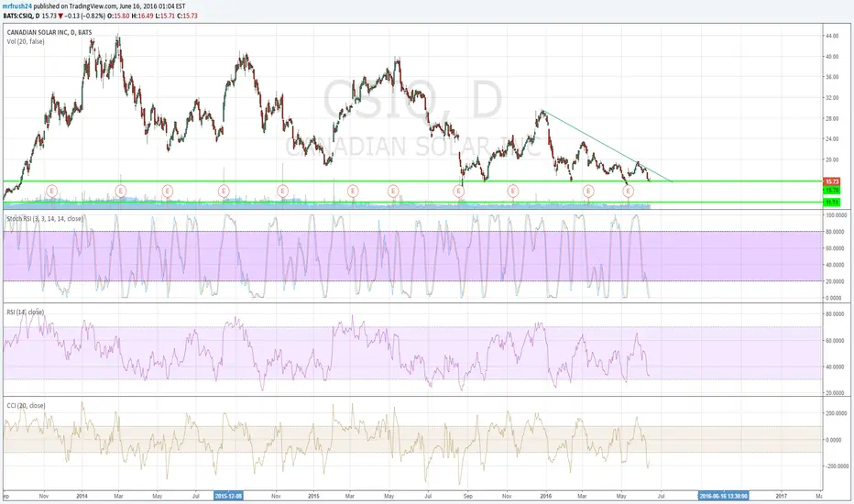Select the RSI (14, close) indicator label
This screenshot has width=854, height=504.
26,312
